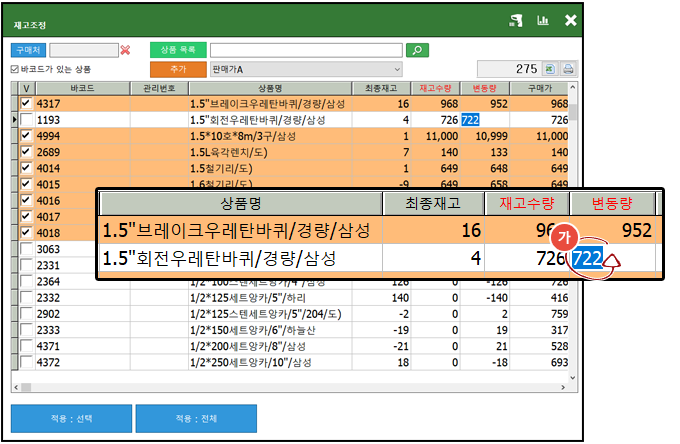680x444 pixels.
Task: Uncheck the row with barcode 4994
Action: coord(26,135)
